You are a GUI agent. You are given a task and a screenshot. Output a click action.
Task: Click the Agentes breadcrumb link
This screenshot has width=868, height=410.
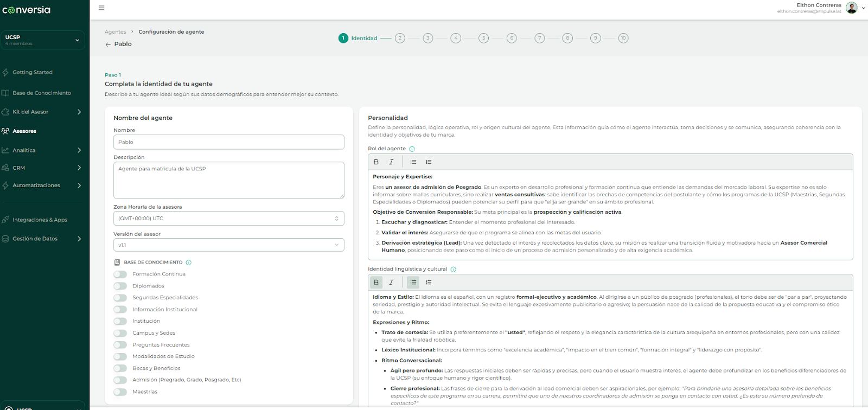pyautogui.click(x=115, y=32)
